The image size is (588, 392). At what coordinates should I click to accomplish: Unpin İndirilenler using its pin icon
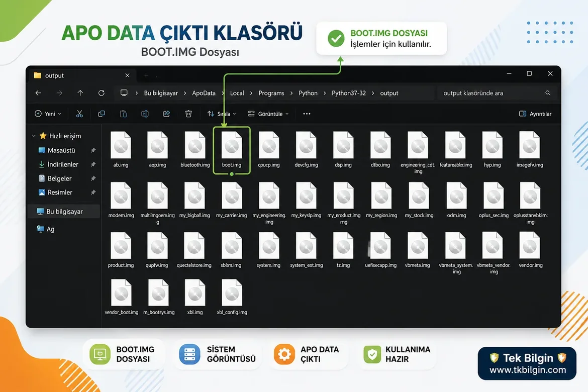[x=93, y=164]
